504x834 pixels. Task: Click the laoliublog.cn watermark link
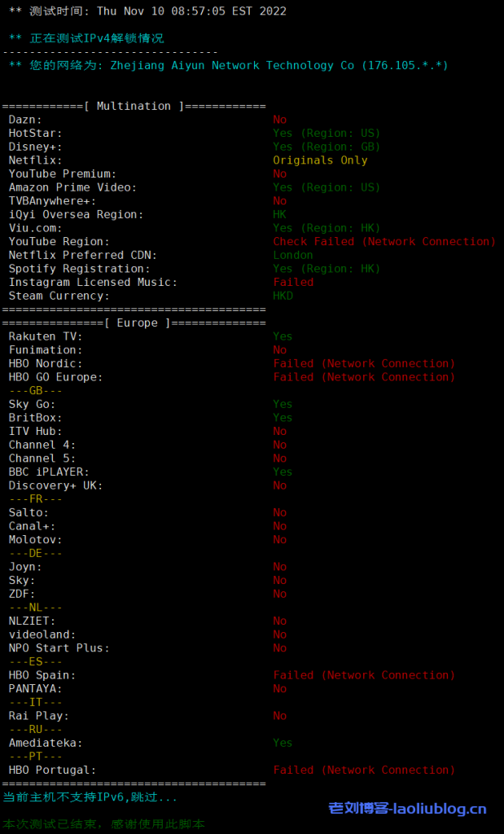click(407, 809)
